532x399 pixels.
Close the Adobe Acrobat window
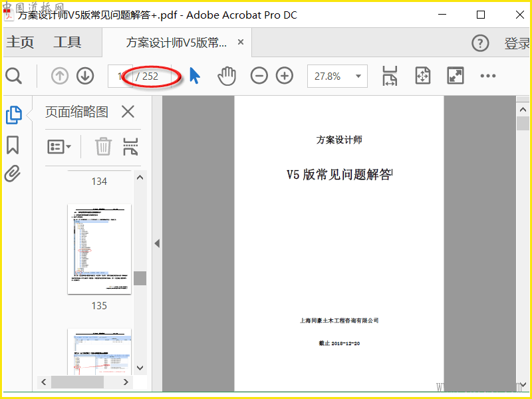pyautogui.click(x=520, y=15)
